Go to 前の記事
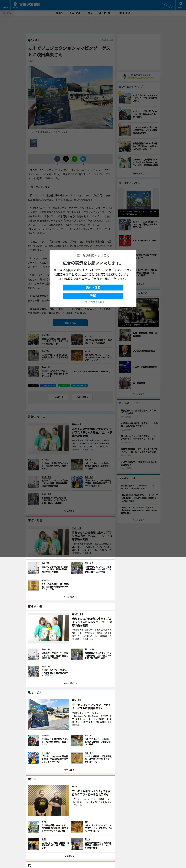 coord(58,397)
